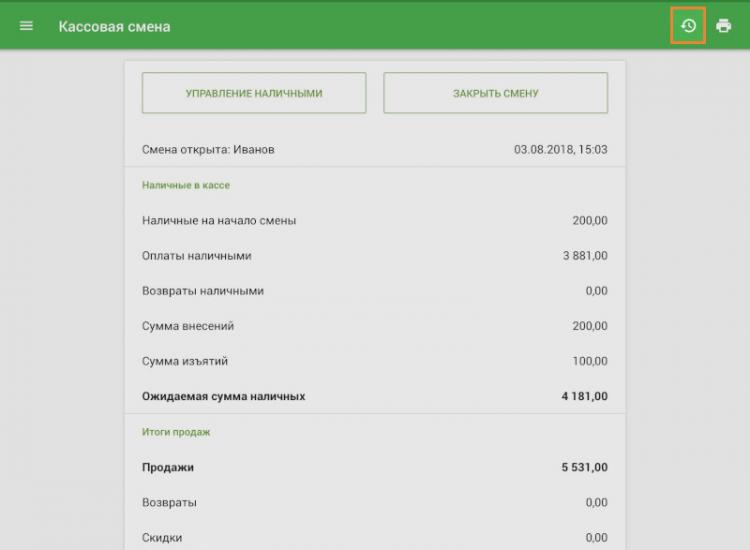Click the Наличные в кассе section header
Screen dimensions: 750x550
click(187, 185)
